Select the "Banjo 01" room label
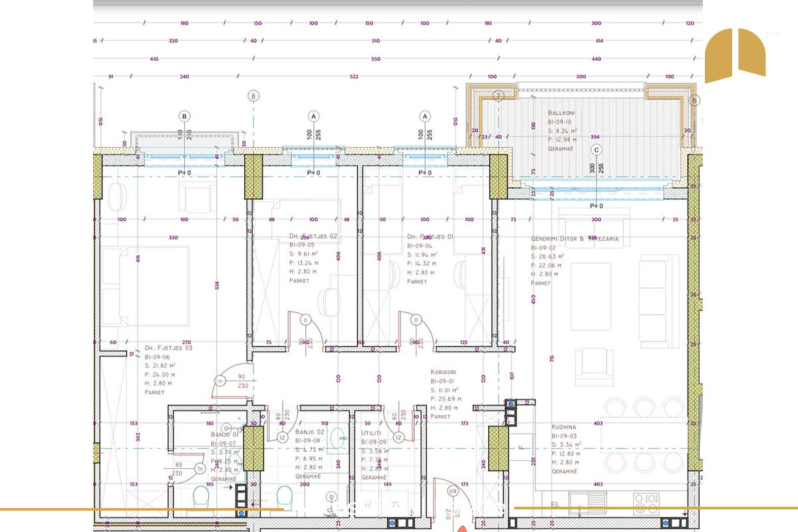The width and height of the screenshot is (798, 532). [x=225, y=435]
